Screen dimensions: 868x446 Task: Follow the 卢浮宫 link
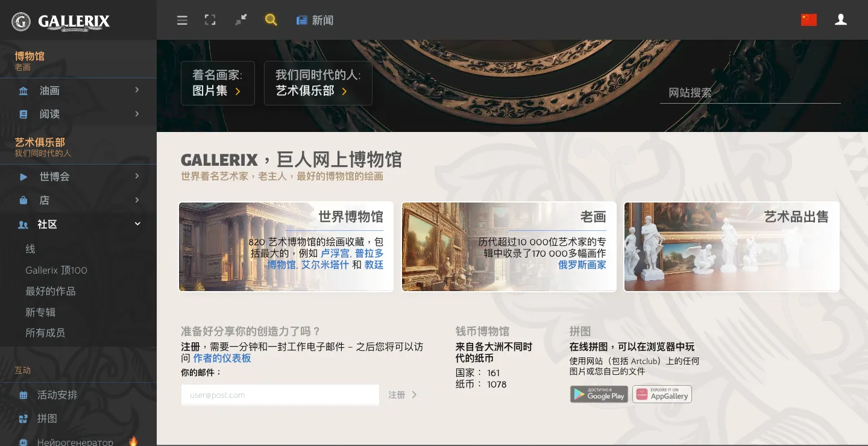coord(335,253)
